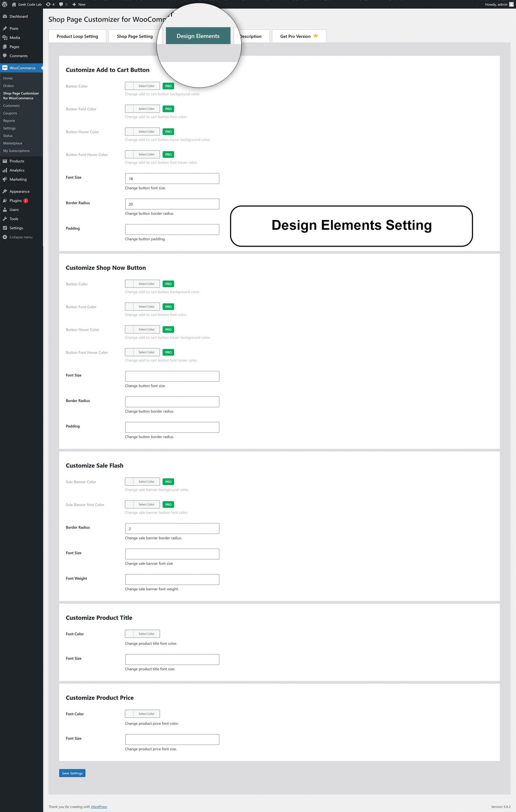The image size is (516, 812).
Task: Switch to Product Loop Setting tab
Action: (77, 36)
